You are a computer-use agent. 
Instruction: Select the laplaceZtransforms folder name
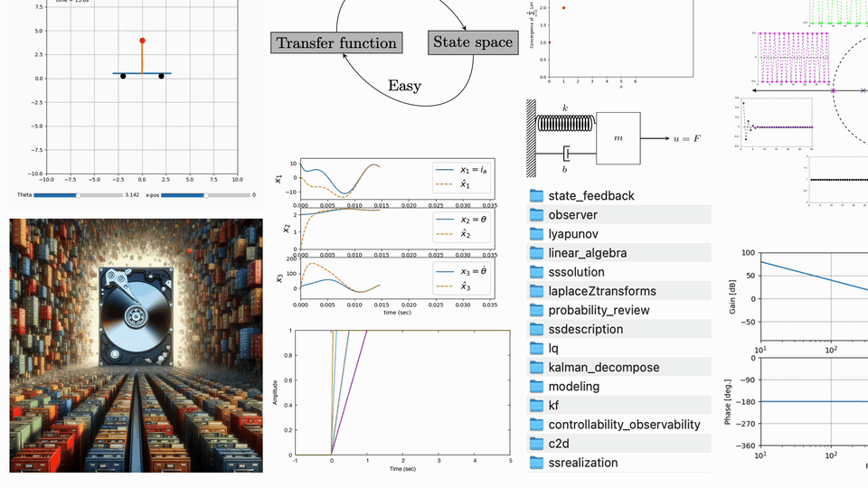[602, 291]
